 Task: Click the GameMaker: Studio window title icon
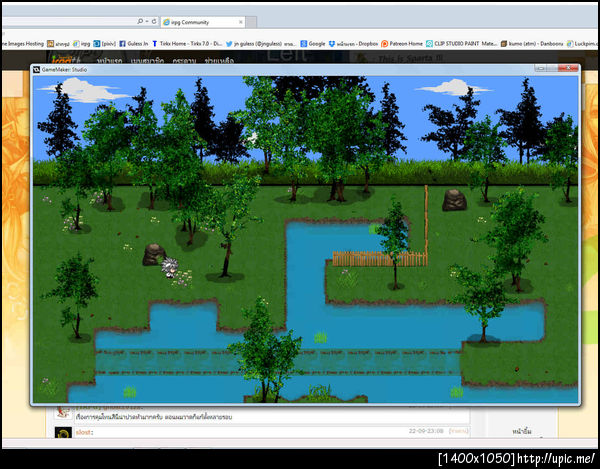pos(37,69)
